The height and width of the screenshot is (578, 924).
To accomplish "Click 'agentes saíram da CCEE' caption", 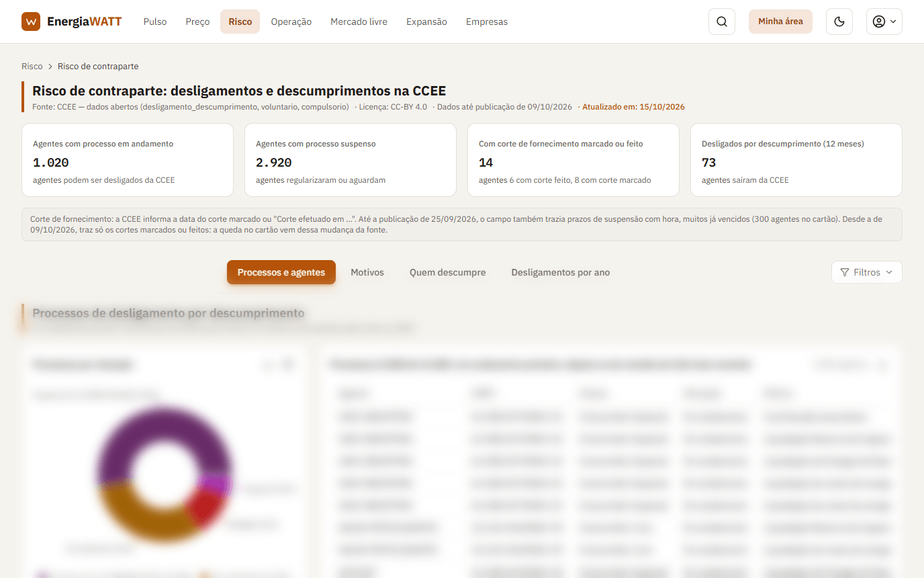I will pyautogui.click(x=745, y=180).
